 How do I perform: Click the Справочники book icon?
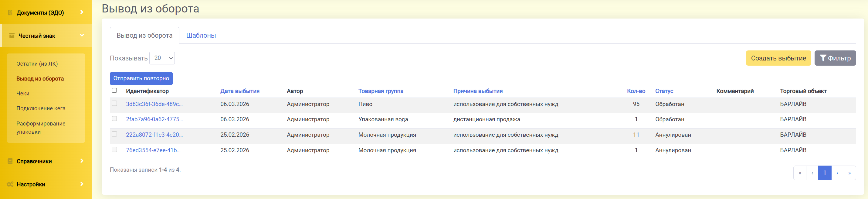pos(10,161)
